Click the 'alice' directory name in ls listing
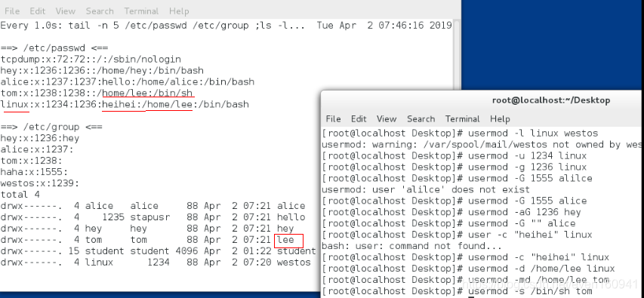Image resolution: width=644 pixels, height=298 pixels. pyautogui.click(x=291, y=206)
